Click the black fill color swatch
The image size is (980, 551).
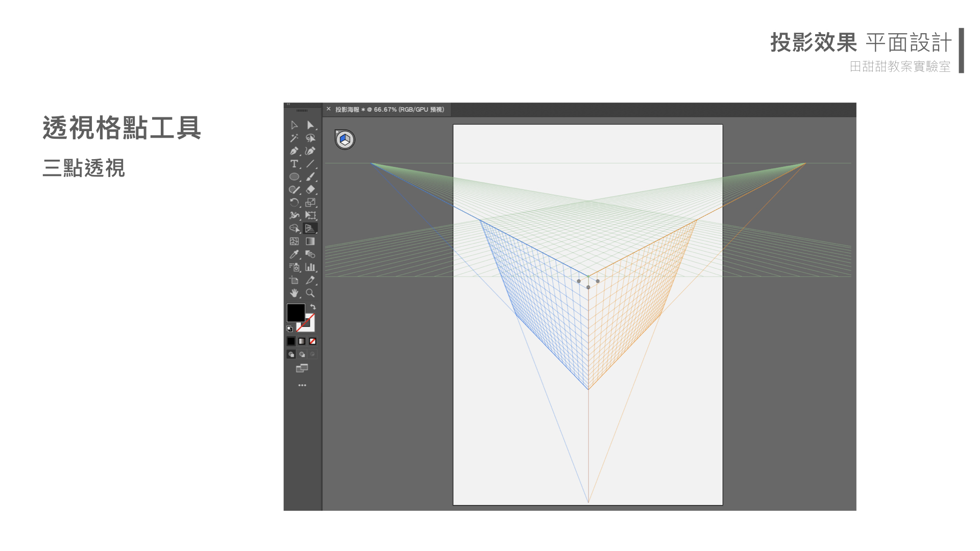(296, 312)
